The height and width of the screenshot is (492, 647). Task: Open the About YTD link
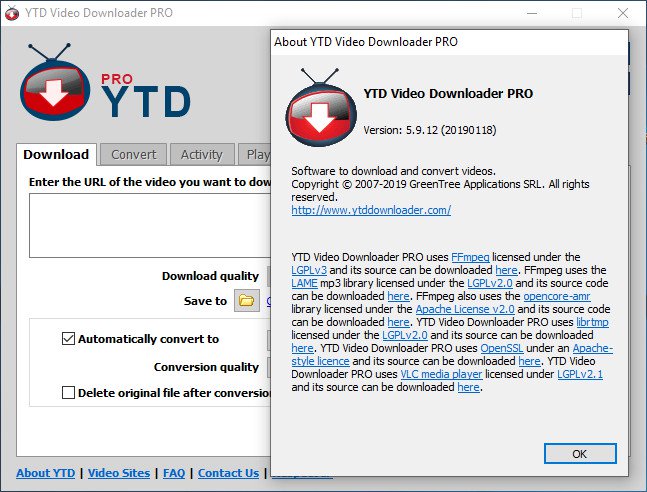point(46,473)
